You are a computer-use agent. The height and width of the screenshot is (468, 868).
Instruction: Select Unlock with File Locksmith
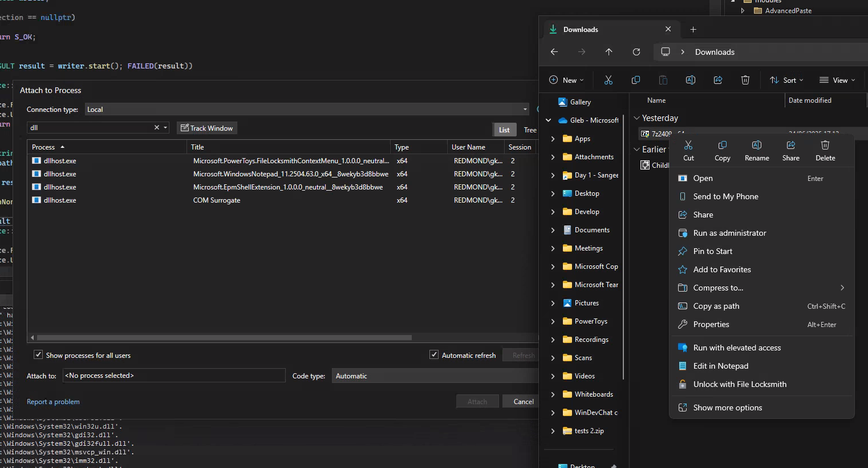tap(740, 385)
